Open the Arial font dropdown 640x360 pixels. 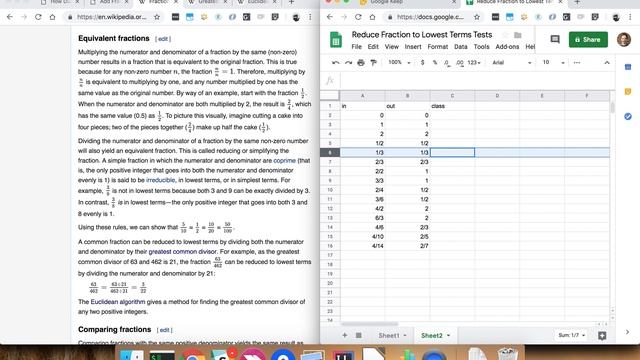[511, 62]
